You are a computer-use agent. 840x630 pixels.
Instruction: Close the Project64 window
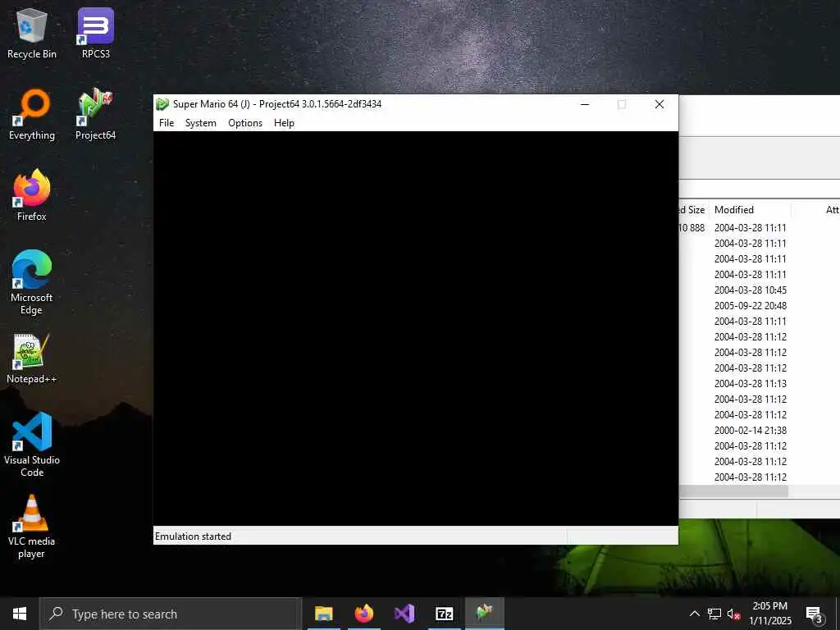(x=660, y=104)
